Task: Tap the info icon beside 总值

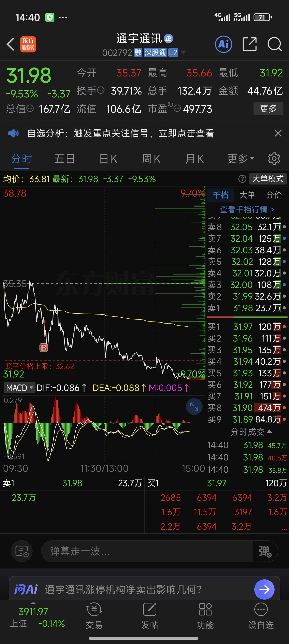Action: [30, 109]
